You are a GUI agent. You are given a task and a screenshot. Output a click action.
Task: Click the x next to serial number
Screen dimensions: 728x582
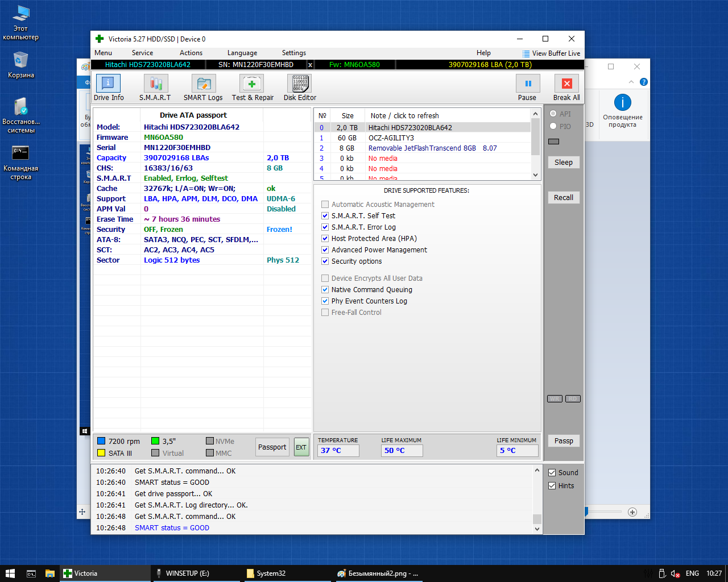click(x=310, y=65)
